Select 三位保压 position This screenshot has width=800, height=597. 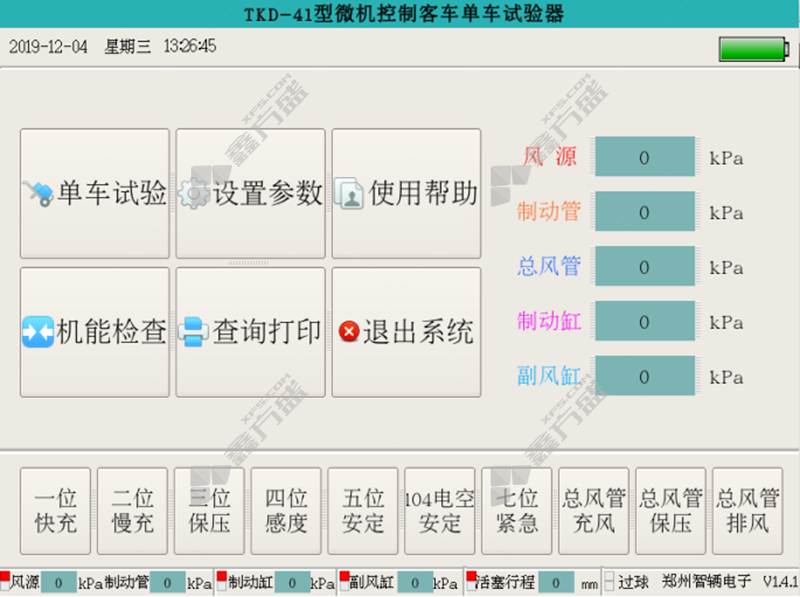209,510
